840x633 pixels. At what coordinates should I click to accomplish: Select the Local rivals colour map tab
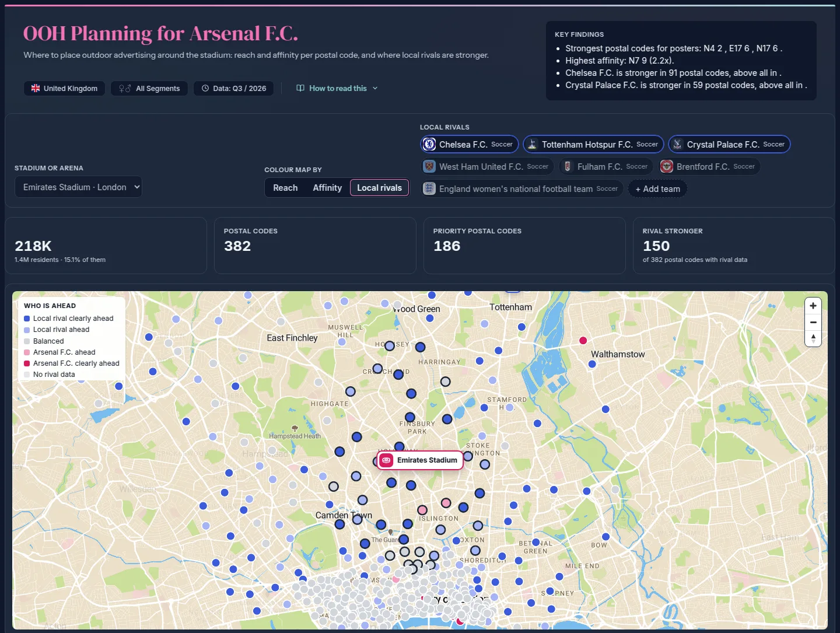pyautogui.click(x=379, y=187)
